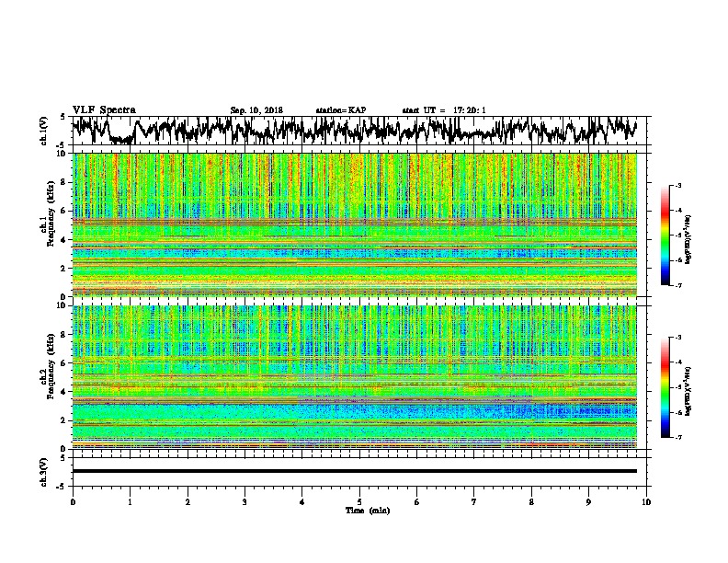728x563 pixels.
Task: Click the "VLF Spectra" plot title
Action: 104,110
